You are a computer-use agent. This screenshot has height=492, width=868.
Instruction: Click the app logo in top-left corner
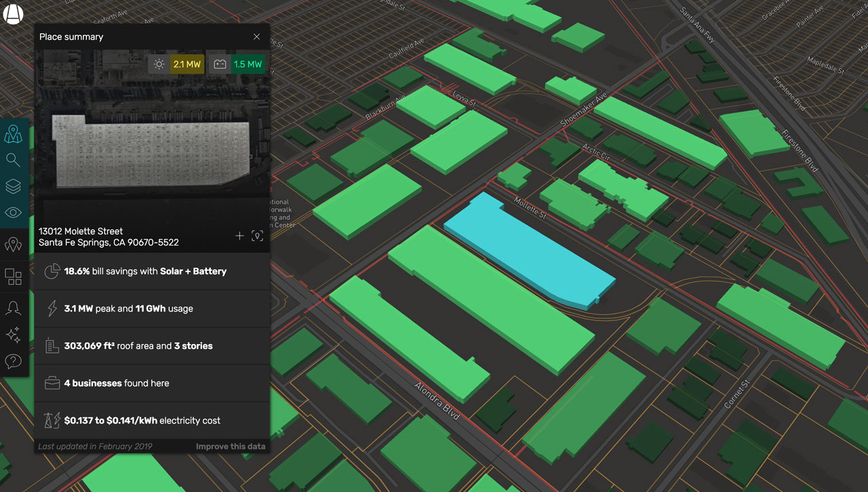[13, 14]
